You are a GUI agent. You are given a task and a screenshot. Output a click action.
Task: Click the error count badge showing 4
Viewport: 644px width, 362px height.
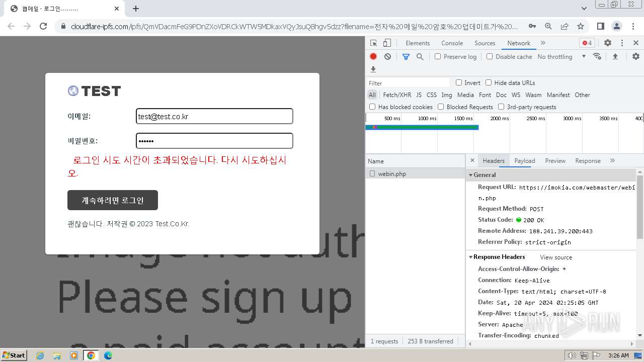[x=587, y=43]
